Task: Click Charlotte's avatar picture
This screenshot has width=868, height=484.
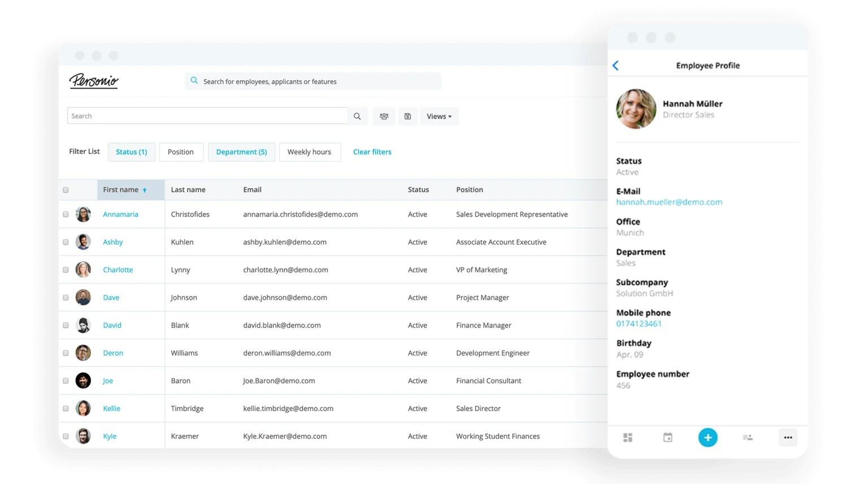Action: point(83,270)
